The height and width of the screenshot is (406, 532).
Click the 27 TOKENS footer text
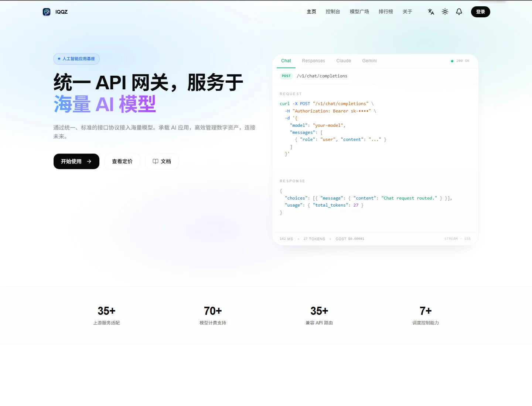pos(314,239)
